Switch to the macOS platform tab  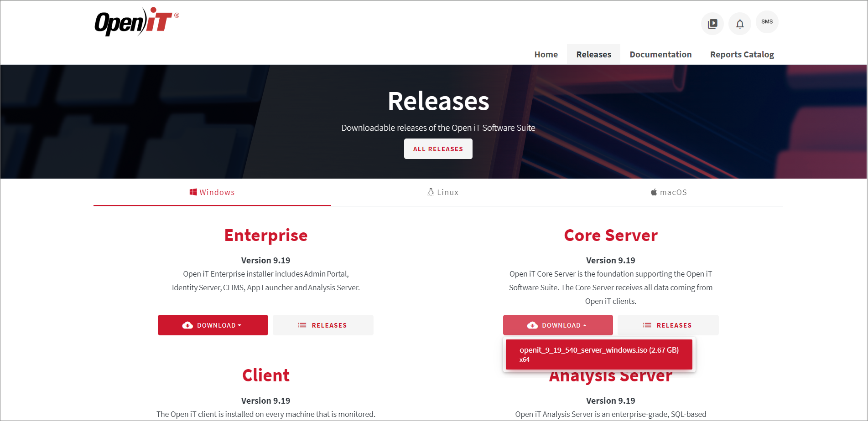(669, 192)
